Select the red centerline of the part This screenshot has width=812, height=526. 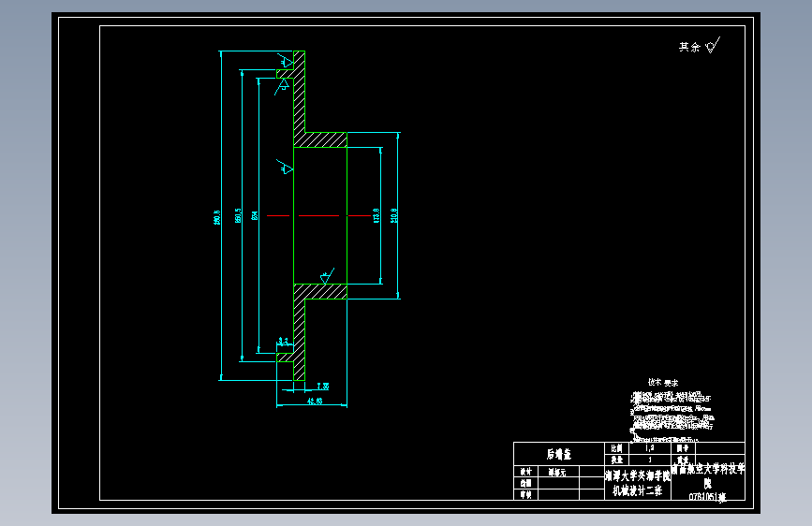coord(319,215)
